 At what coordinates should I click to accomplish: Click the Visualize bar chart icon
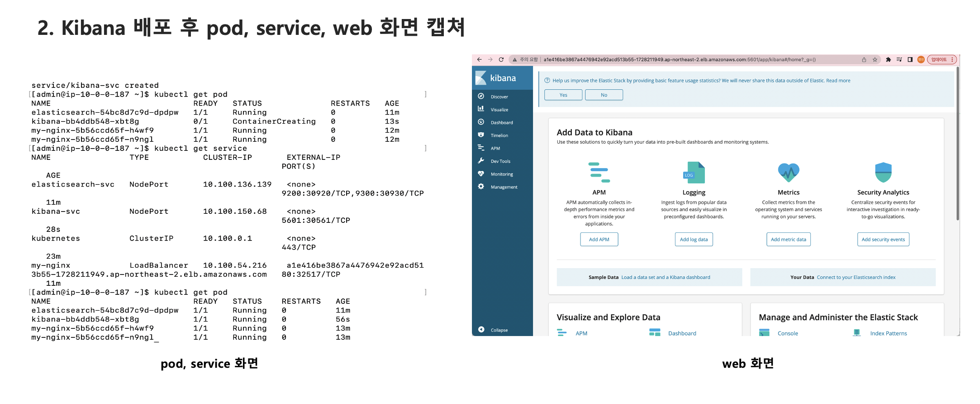click(x=481, y=109)
